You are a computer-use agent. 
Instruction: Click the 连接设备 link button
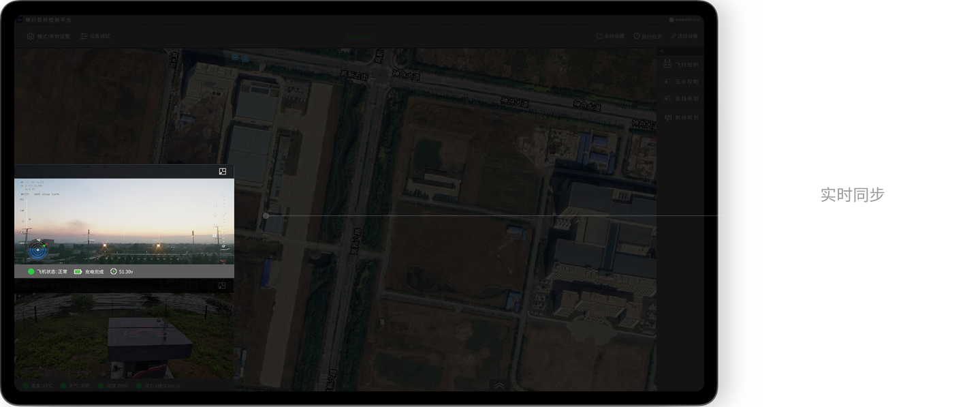point(684,36)
